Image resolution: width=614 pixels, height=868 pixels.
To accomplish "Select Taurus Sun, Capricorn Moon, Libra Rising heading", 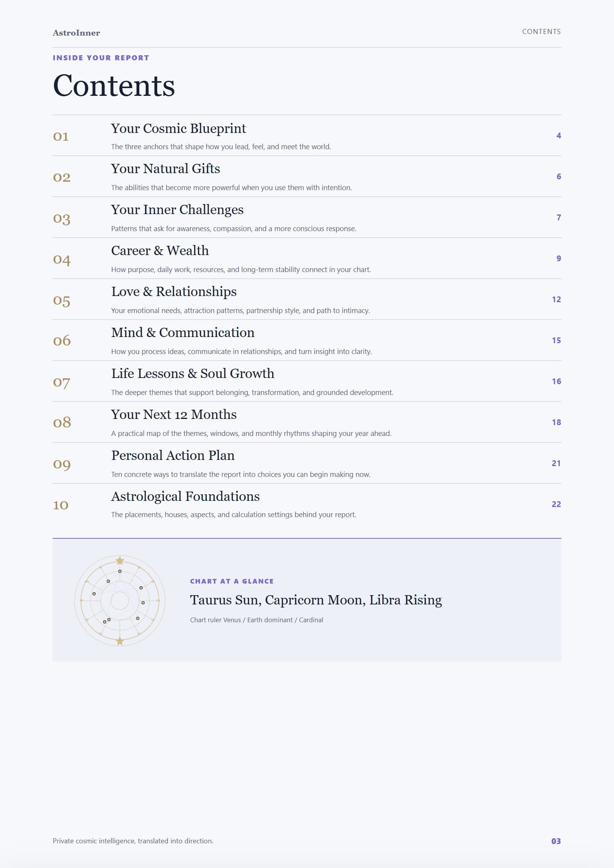I will pos(316,600).
